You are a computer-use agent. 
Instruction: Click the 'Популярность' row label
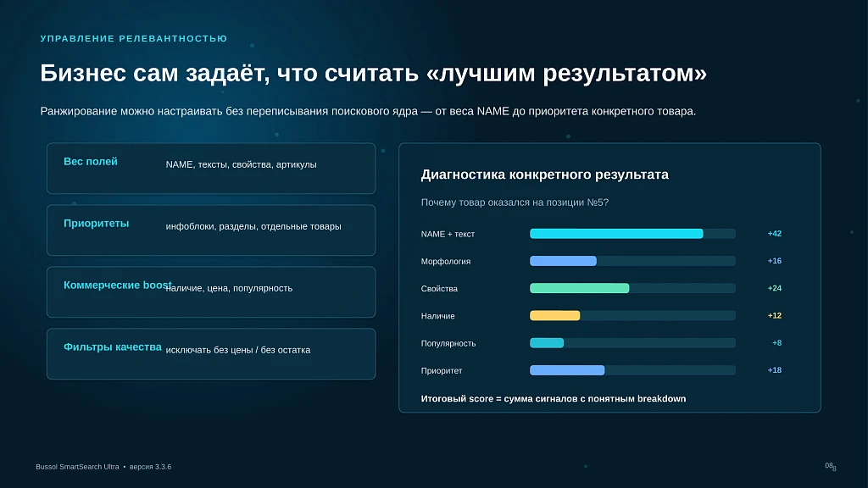[x=448, y=344]
